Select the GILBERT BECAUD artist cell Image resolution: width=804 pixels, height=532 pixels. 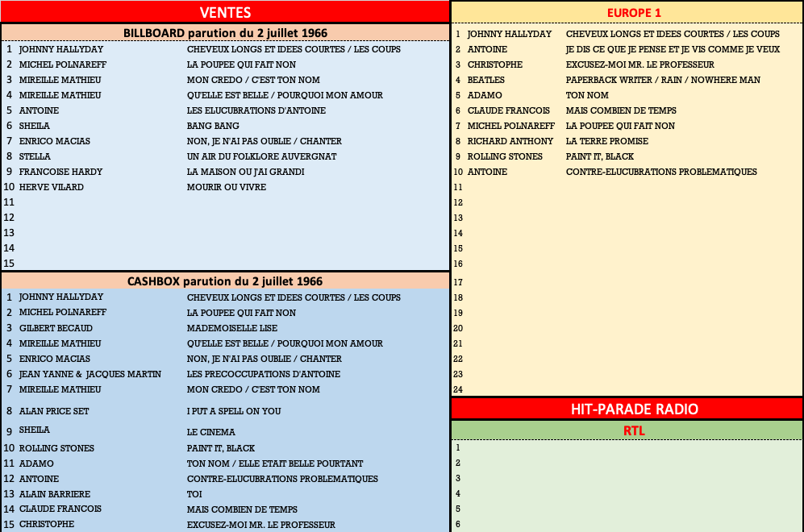tap(56, 329)
